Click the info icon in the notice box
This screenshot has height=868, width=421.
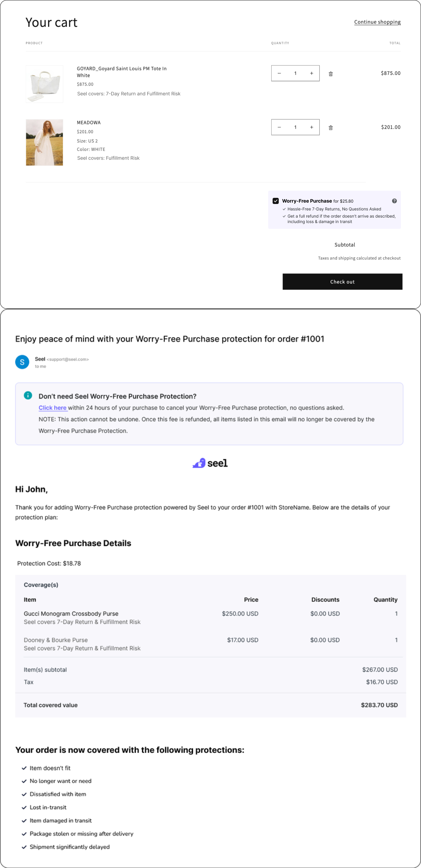pyautogui.click(x=28, y=395)
